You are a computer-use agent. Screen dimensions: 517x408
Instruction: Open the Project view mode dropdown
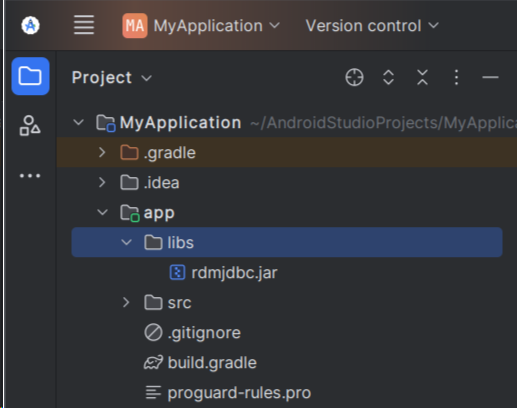pyautogui.click(x=112, y=78)
